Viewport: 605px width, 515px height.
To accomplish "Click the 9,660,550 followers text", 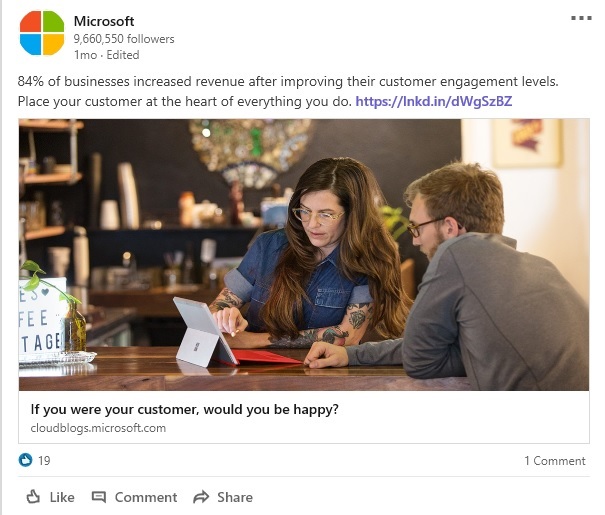I will [x=124, y=39].
